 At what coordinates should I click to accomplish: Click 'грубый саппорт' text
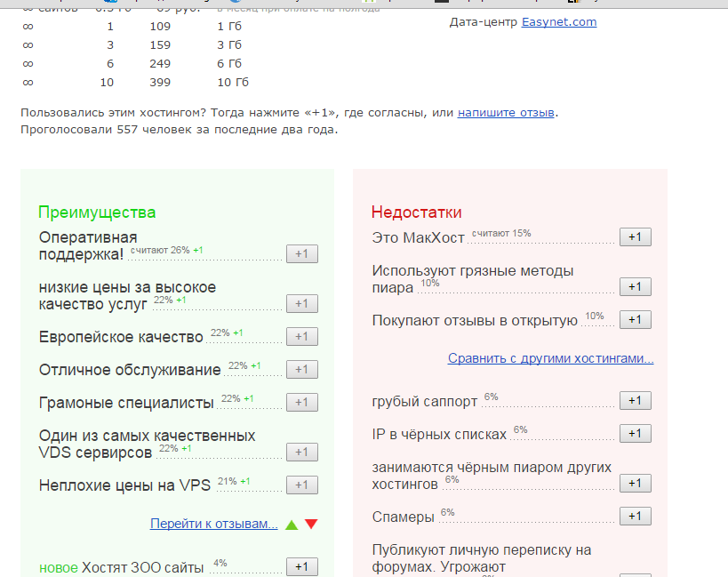click(x=424, y=402)
